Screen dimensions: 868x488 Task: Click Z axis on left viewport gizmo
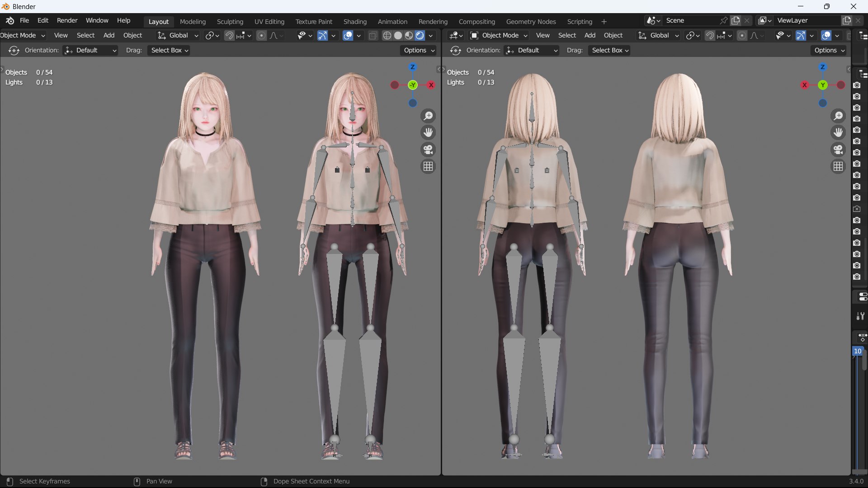pyautogui.click(x=412, y=67)
